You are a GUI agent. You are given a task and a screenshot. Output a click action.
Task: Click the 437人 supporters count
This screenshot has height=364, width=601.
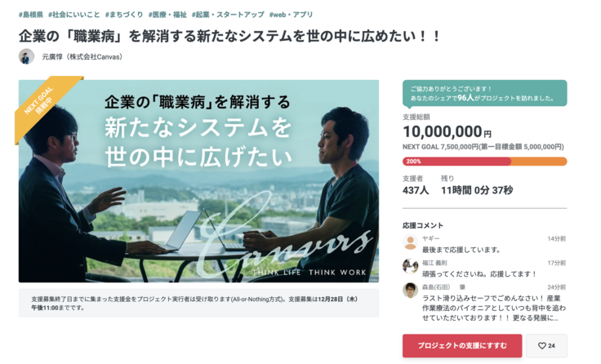coord(416,190)
